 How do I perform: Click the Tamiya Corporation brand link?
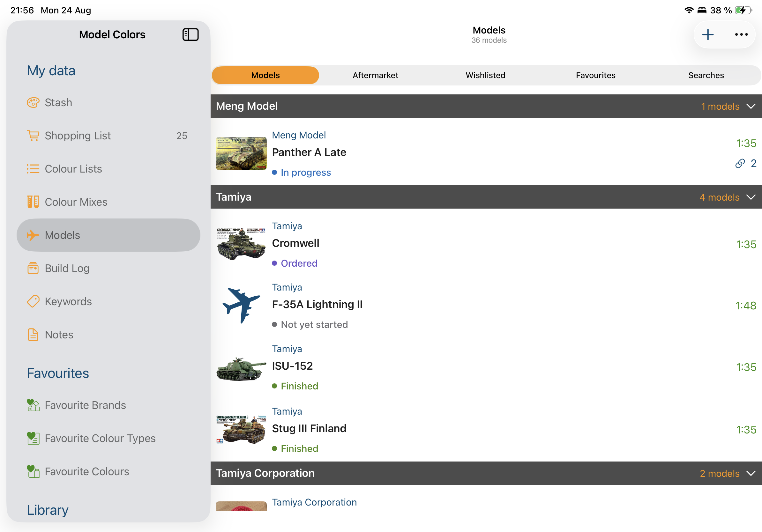[314, 502]
